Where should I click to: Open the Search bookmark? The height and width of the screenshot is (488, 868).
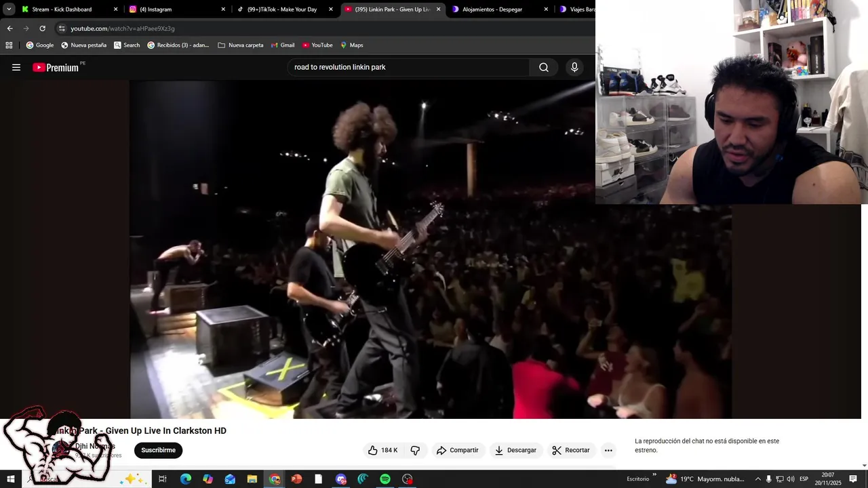pyautogui.click(x=127, y=45)
